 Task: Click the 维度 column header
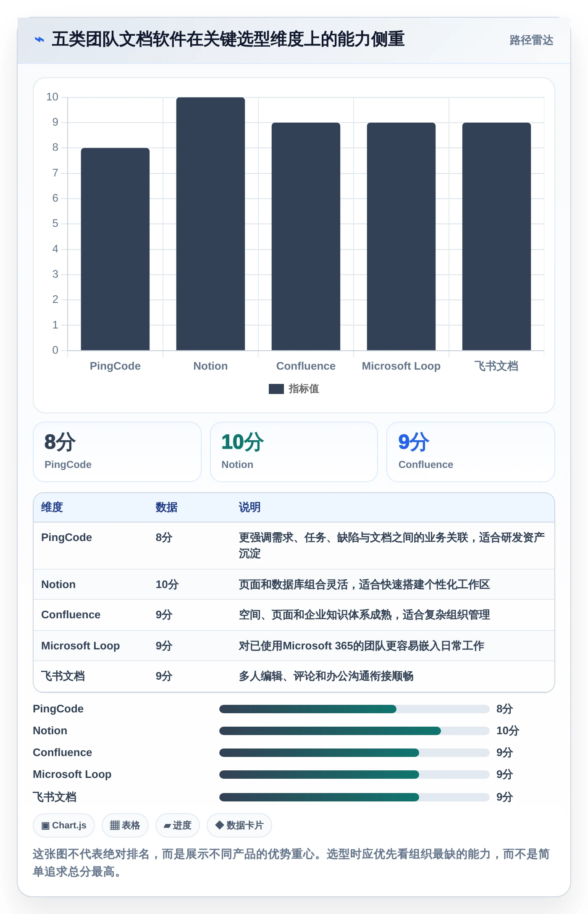coord(52,507)
